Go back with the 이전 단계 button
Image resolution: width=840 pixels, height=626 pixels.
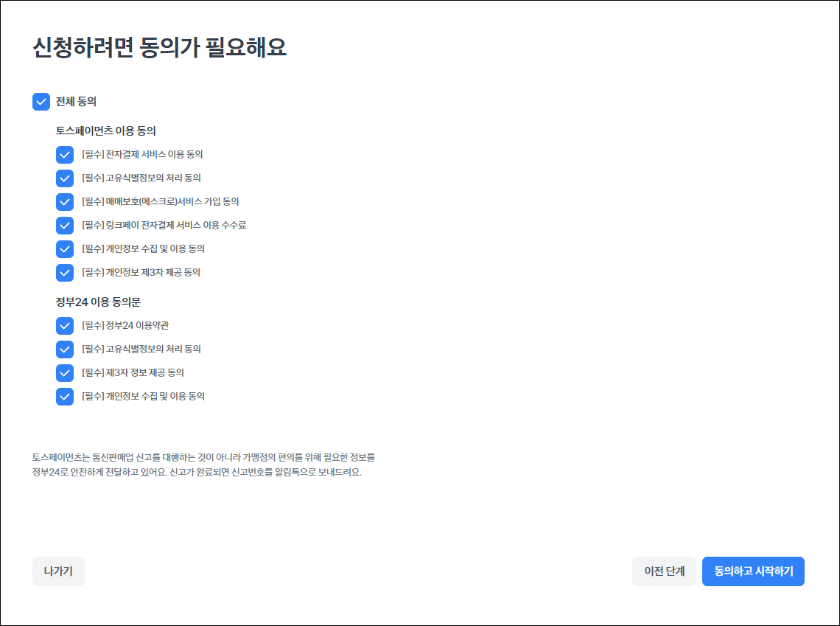[665, 571]
